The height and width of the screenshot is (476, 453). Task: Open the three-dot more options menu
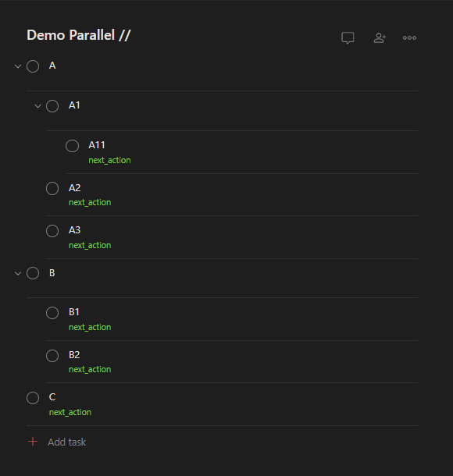click(x=409, y=38)
